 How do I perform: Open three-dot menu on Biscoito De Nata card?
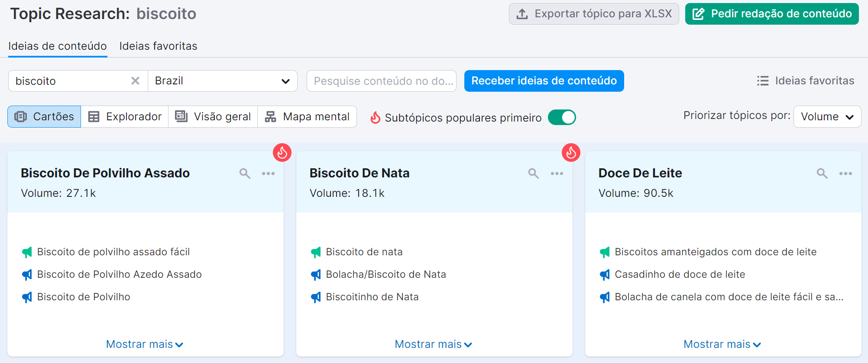(x=557, y=173)
